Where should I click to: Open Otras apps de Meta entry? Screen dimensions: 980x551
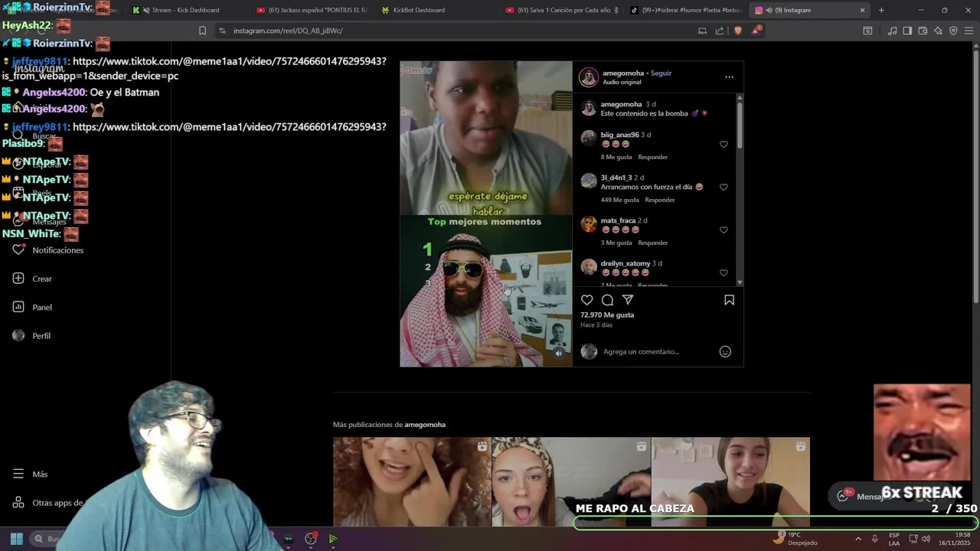click(49, 503)
